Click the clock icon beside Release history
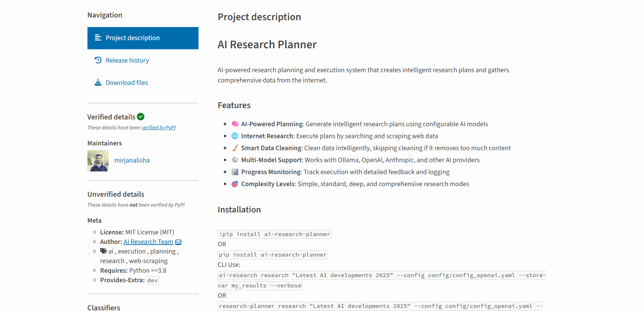This screenshot has height=311, width=644. [98, 60]
